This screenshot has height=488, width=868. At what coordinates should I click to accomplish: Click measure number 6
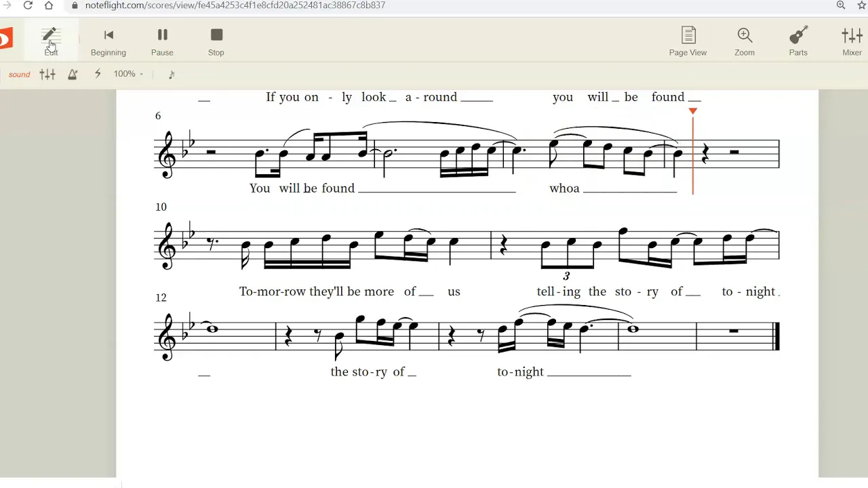158,116
